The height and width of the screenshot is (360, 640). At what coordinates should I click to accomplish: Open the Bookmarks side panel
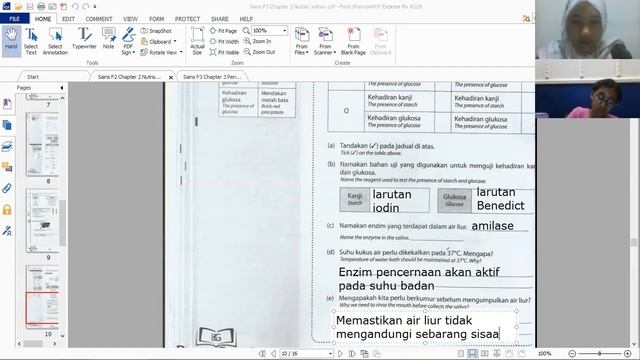[7, 104]
